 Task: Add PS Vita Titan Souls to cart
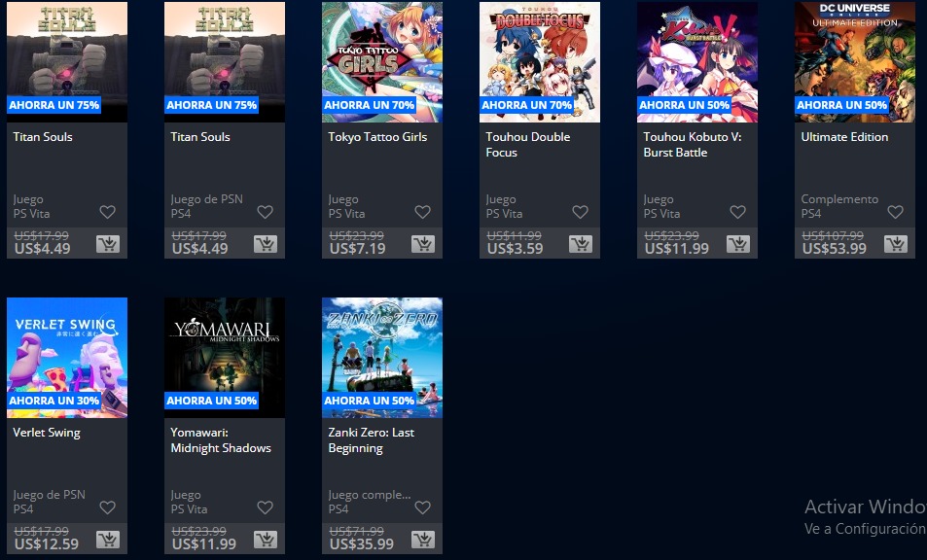pyautogui.click(x=108, y=244)
